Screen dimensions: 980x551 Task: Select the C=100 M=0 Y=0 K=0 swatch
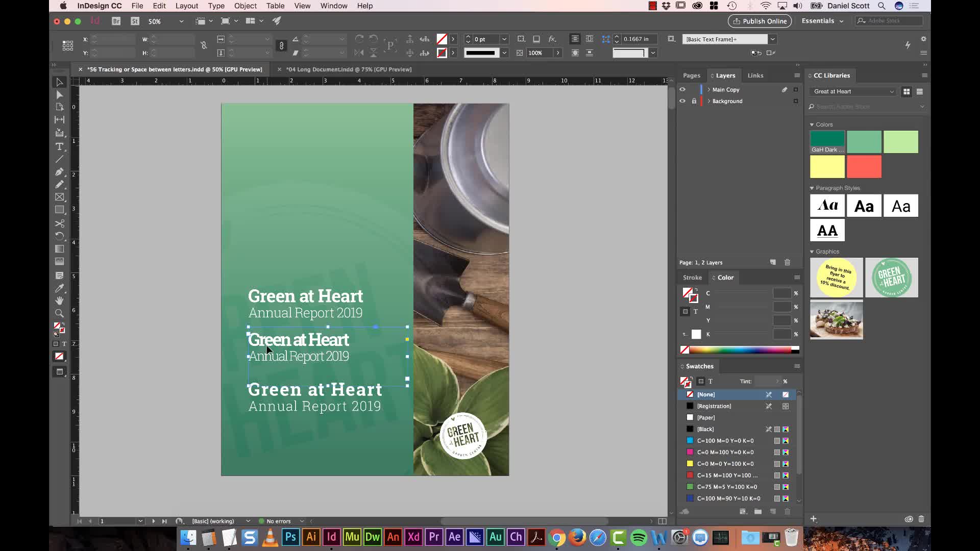(x=738, y=441)
